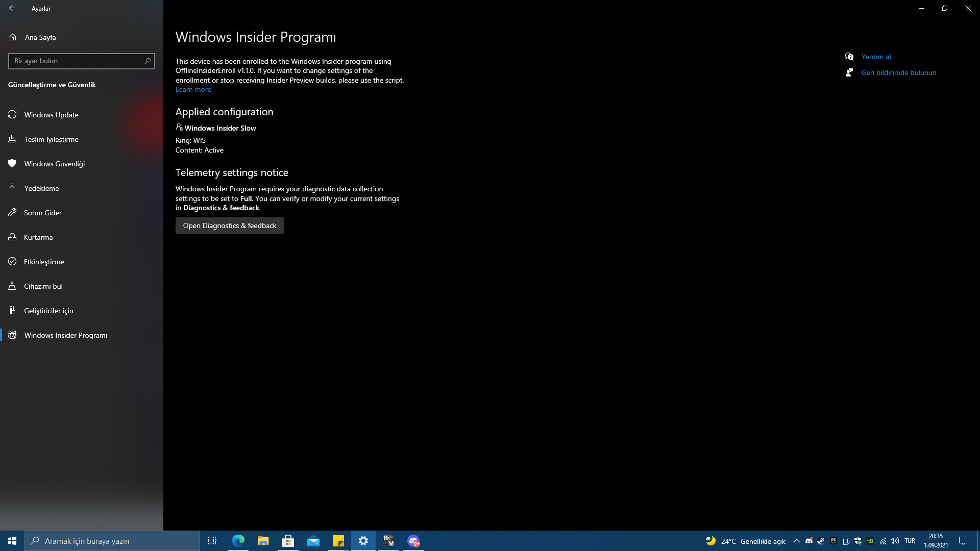
Task: Click the back arrow in Ayarlar
Action: click(x=12, y=8)
